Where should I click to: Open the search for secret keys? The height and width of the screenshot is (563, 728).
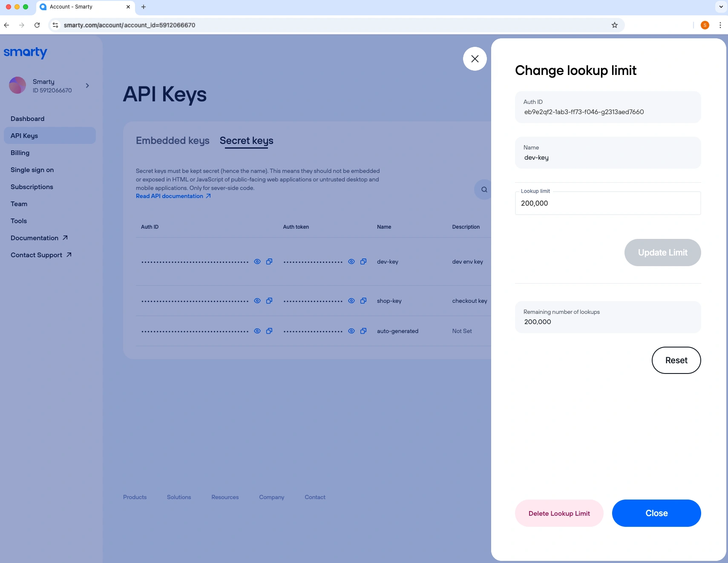484,190
